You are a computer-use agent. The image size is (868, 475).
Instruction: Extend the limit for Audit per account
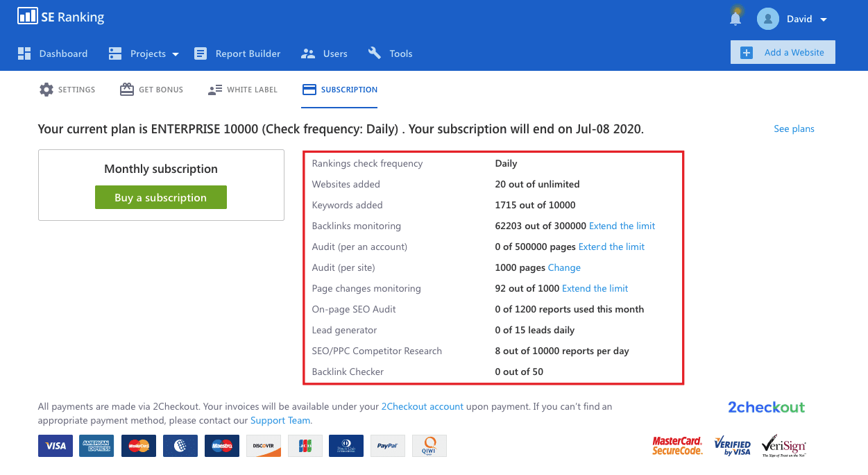[612, 247]
